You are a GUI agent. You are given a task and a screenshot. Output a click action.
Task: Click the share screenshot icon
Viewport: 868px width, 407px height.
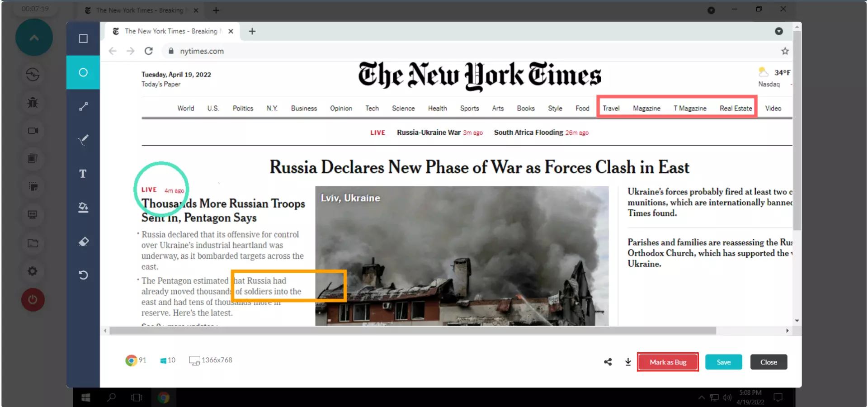tap(608, 362)
